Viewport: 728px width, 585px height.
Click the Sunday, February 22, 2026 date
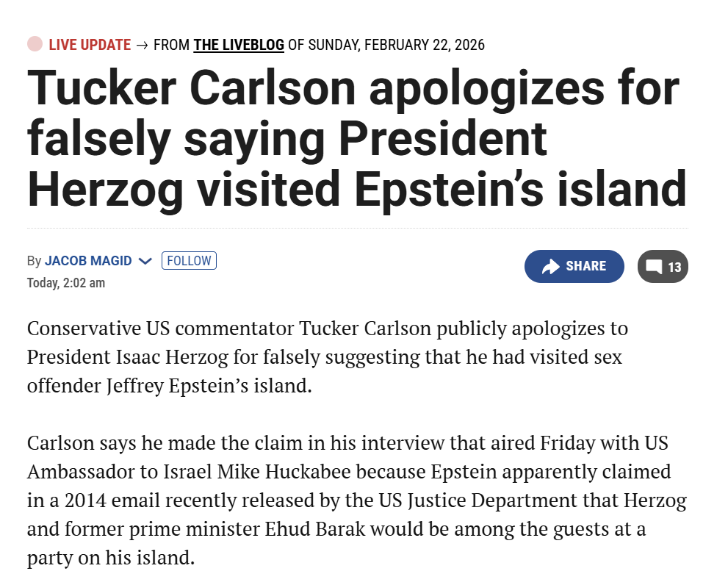(396, 45)
